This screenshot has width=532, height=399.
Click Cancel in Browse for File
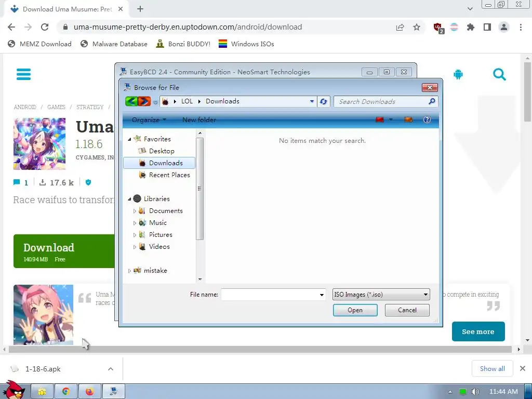pyautogui.click(x=407, y=310)
